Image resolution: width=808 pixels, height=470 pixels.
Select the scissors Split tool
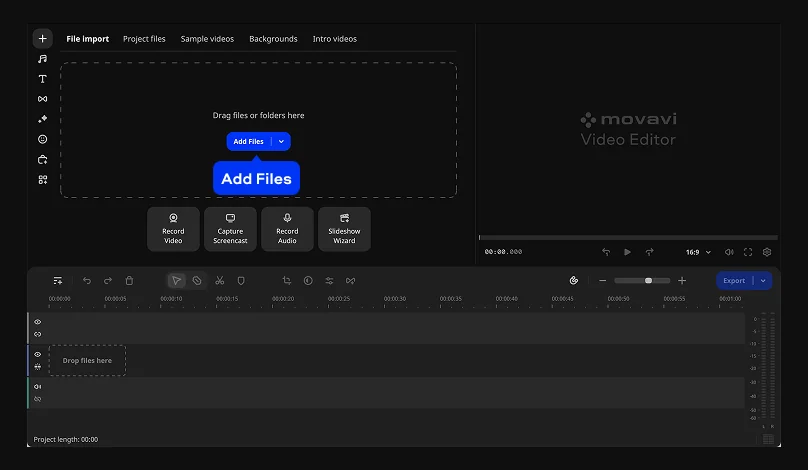click(219, 281)
